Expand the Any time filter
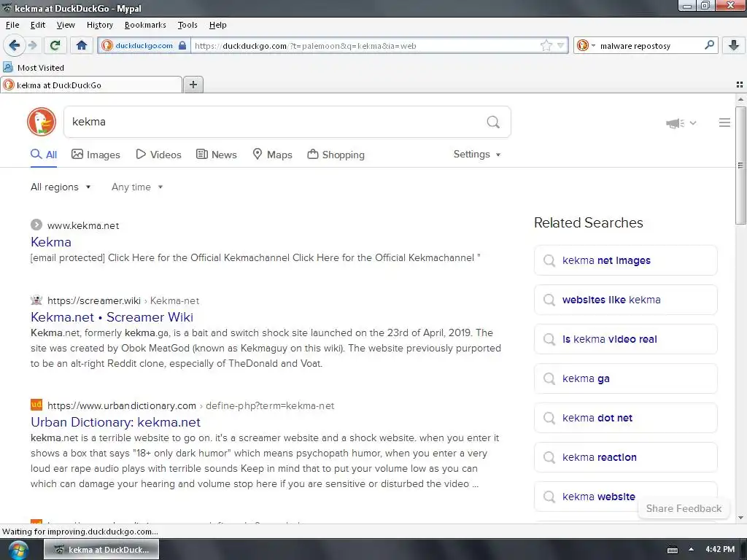Image resolution: width=747 pixels, height=560 pixels. [x=137, y=187]
